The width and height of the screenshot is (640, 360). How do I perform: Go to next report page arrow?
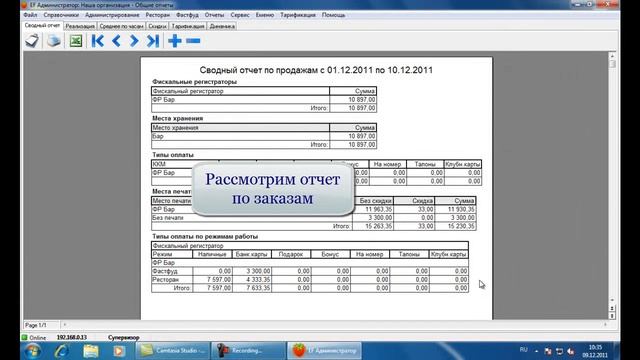point(134,41)
